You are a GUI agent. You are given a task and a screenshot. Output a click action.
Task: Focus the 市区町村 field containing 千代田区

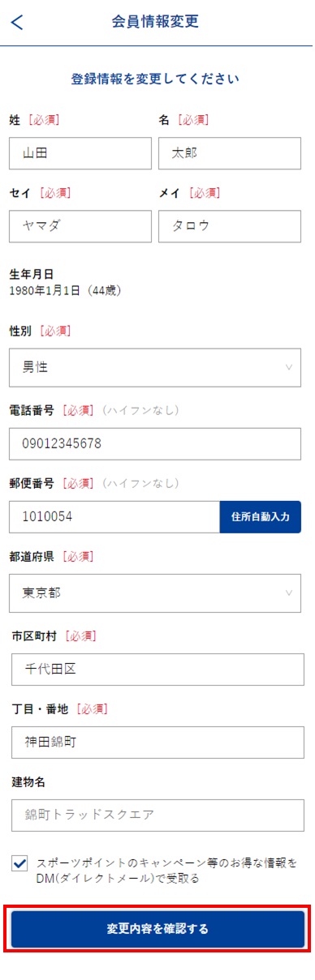157,670
